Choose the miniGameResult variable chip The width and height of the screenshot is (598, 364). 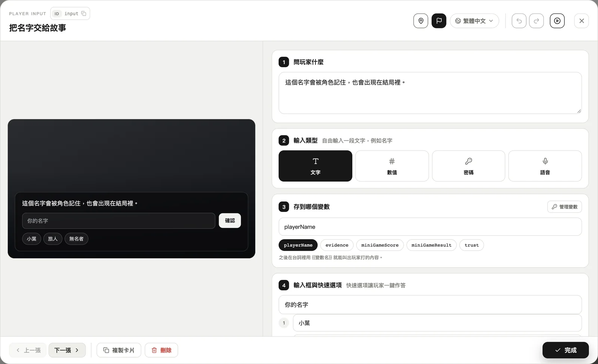[431, 245]
